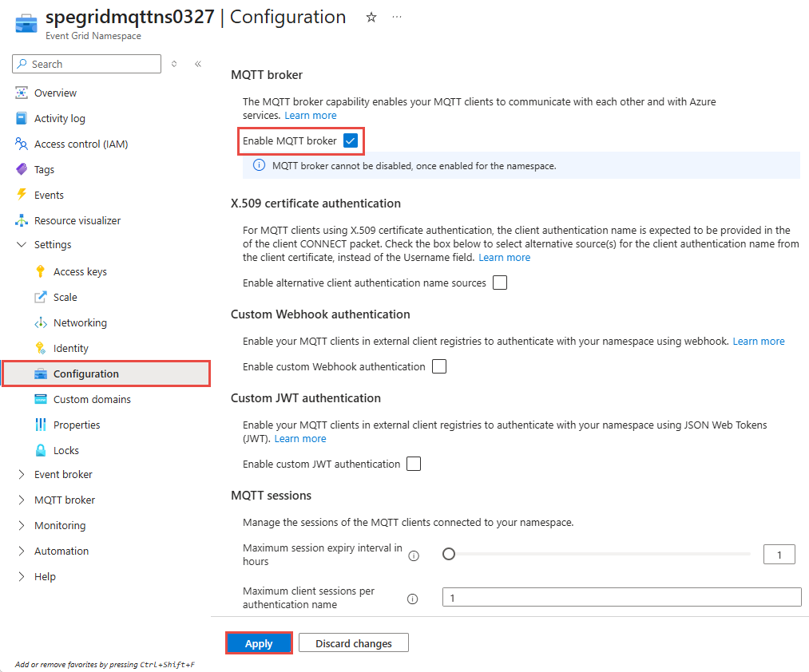Open Properties menu item

[77, 425]
